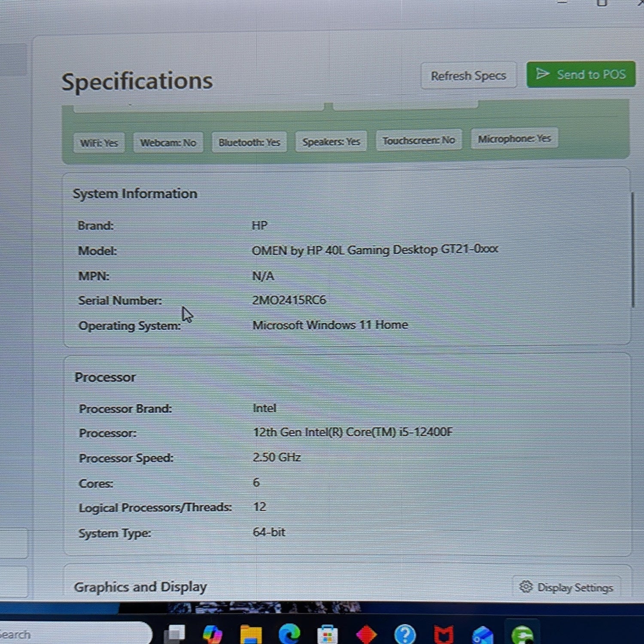Click the "Webcam: No" badge
The image size is (644, 644).
[x=168, y=143]
